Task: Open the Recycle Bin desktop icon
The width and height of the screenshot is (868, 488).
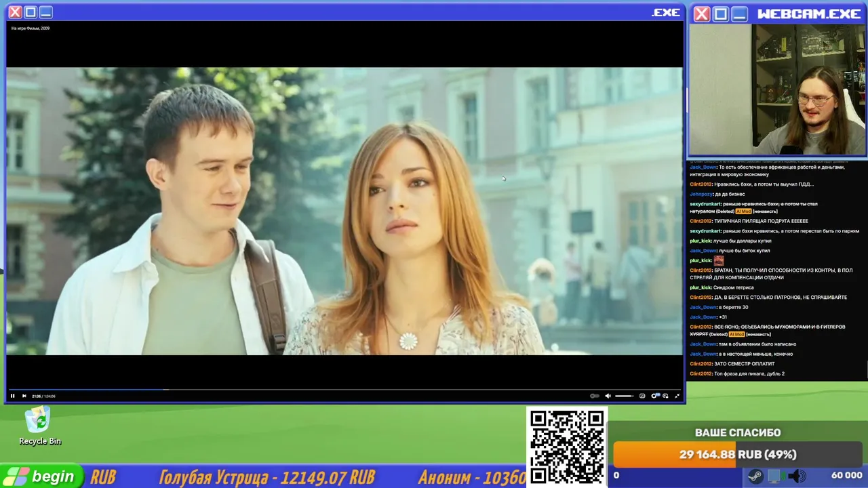Action: 39,426
